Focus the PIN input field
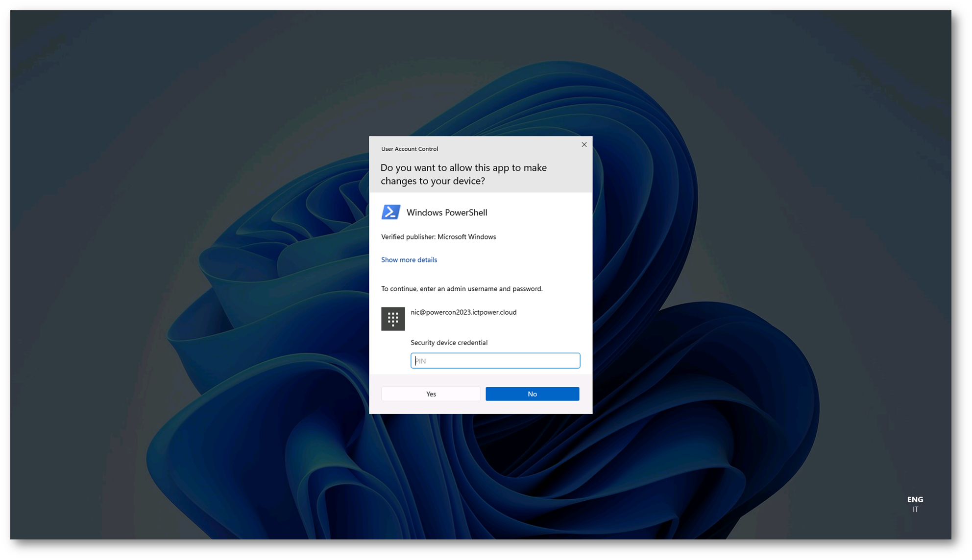The height and width of the screenshot is (560, 972). pyautogui.click(x=495, y=361)
